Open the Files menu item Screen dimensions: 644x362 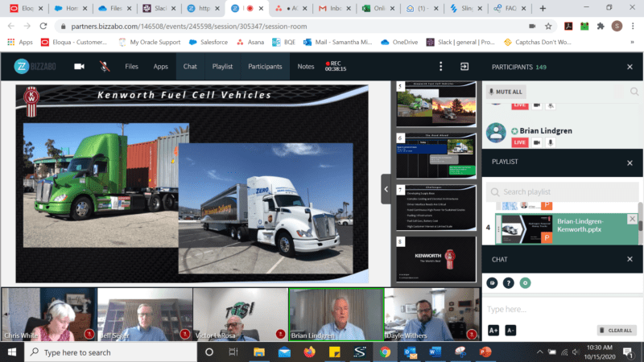point(131,67)
